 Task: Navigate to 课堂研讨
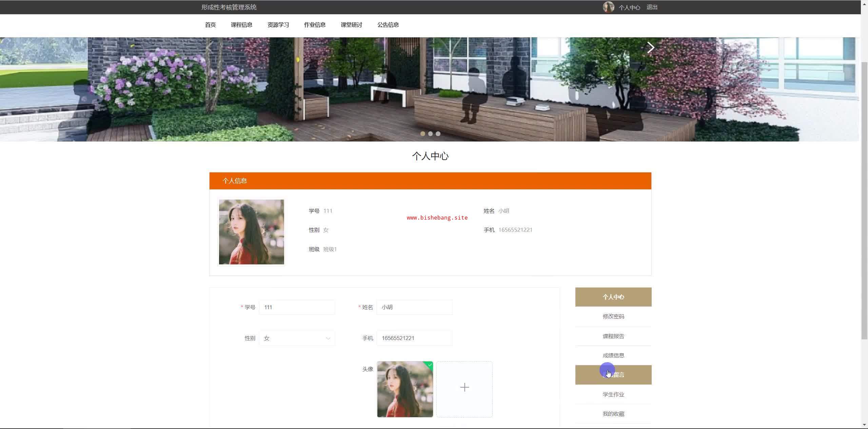351,25
